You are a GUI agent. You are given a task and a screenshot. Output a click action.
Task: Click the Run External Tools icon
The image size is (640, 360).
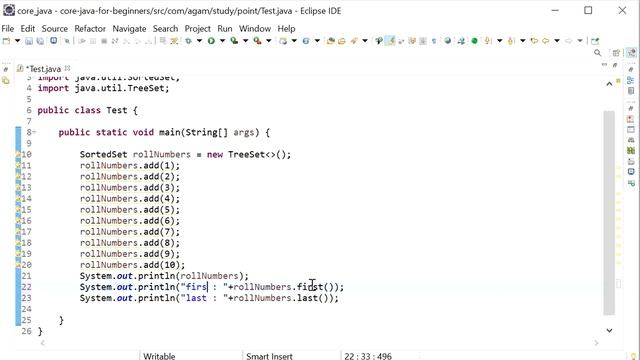(257, 41)
